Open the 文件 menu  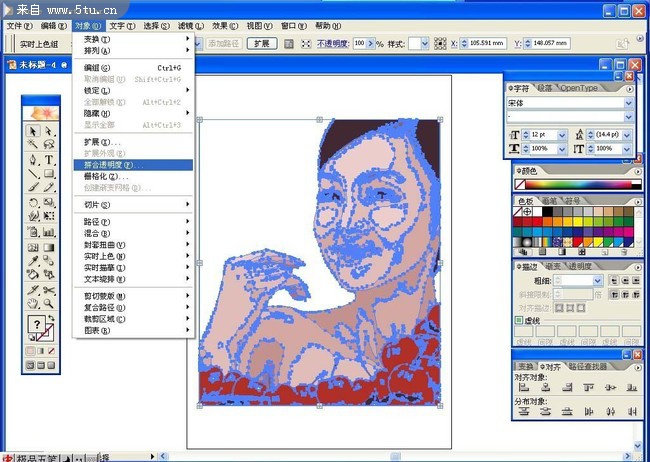pos(19,26)
